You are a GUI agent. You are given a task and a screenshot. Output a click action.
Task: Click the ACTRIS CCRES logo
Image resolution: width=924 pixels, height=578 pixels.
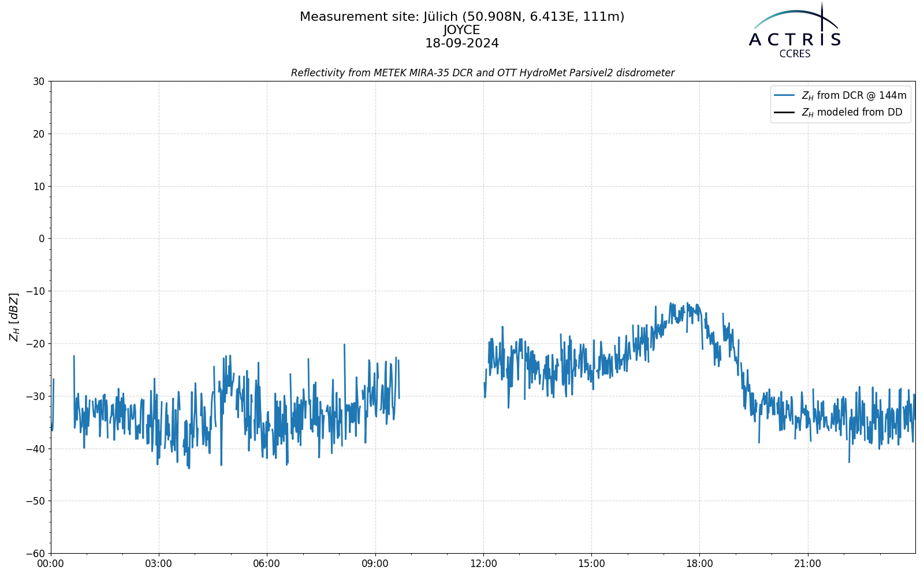pos(795,30)
